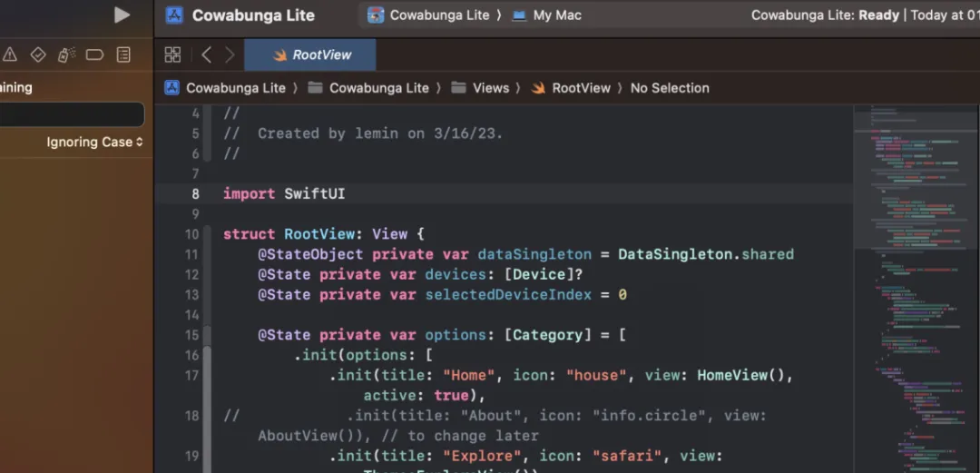
Task: Open the Test navigator diamond icon
Action: 38,55
